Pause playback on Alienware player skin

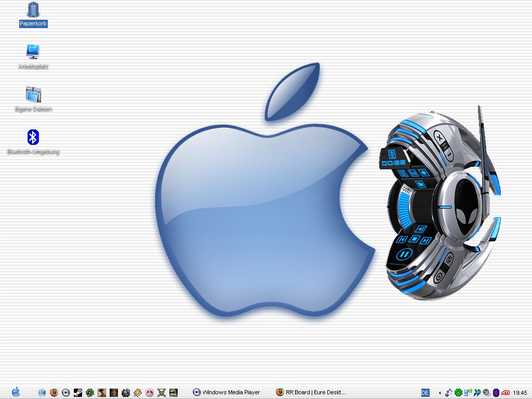pos(404,254)
